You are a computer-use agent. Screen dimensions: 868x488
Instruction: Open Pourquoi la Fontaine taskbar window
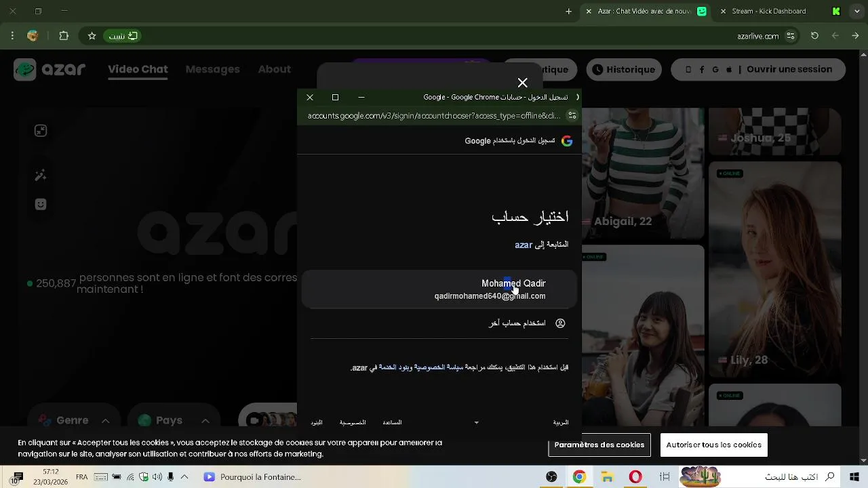[x=252, y=477]
